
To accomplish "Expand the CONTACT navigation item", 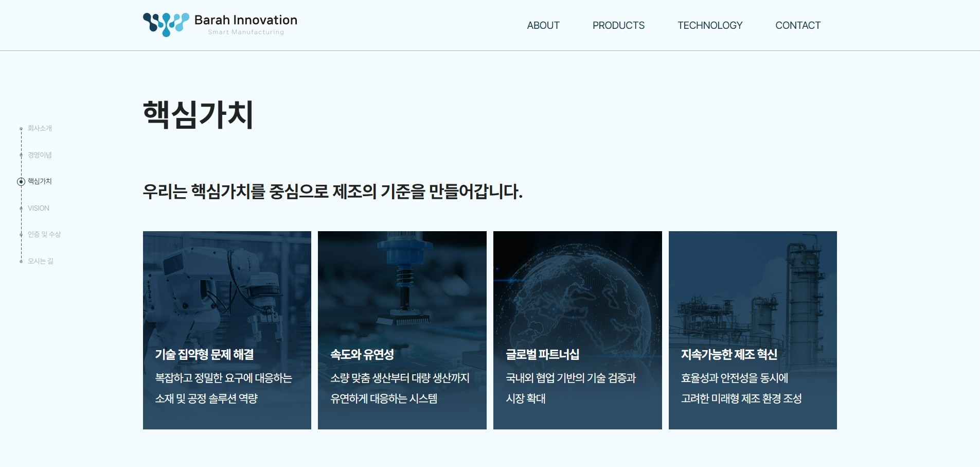I will pyautogui.click(x=798, y=25).
